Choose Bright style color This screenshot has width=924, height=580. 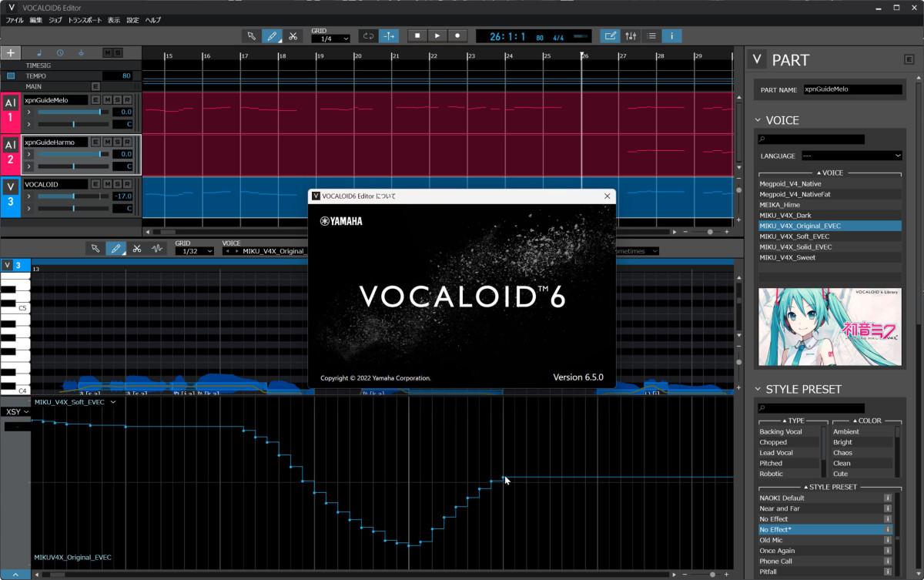click(862, 442)
